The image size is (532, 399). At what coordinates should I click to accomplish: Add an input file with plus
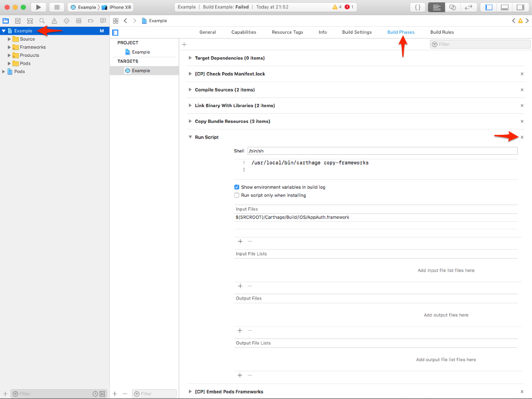(x=240, y=241)
